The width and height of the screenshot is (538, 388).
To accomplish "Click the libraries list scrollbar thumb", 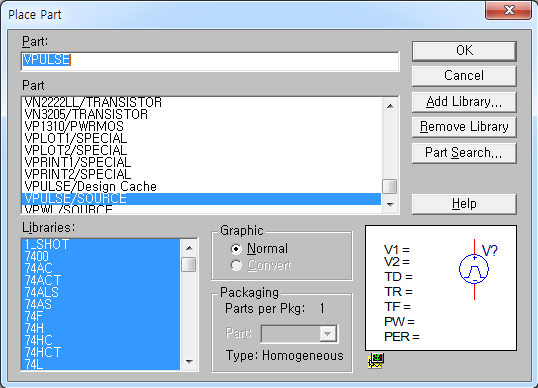I will pos(189,264).
